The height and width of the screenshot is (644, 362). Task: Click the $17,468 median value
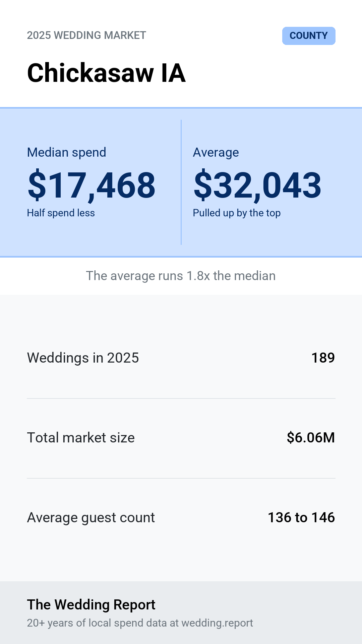pos(92,185)
